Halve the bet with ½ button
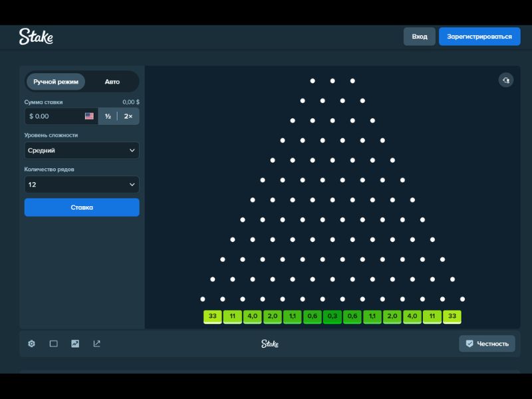Viewport: 532px width, 399px height. point(108,116)
